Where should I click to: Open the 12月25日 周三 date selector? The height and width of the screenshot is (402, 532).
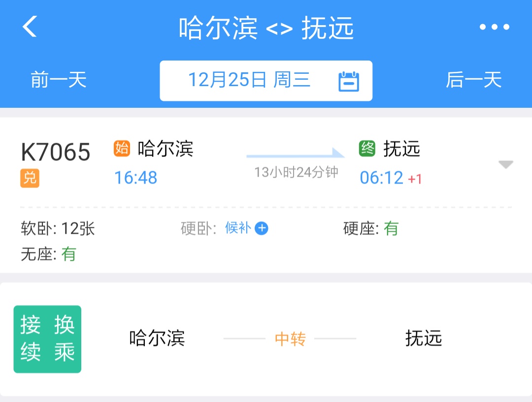250,80
